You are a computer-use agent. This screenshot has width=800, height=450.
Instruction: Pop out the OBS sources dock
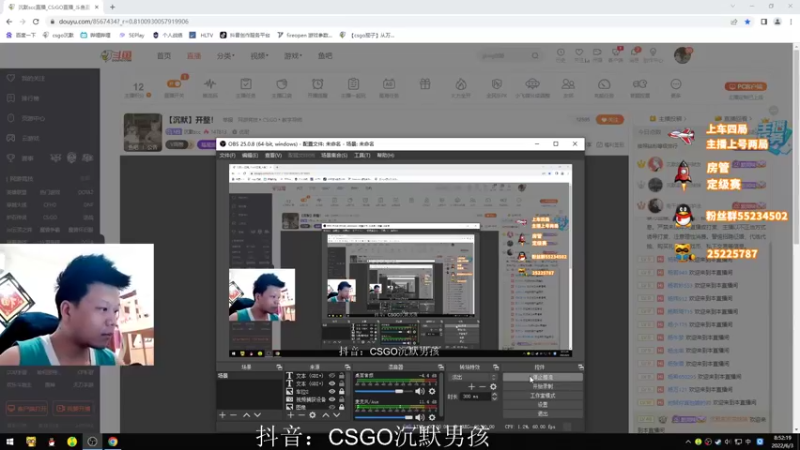click(347, 367)
